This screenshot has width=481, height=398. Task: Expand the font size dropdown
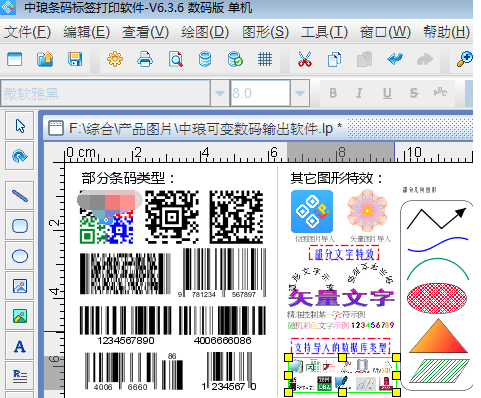click(x=300, y=93)
